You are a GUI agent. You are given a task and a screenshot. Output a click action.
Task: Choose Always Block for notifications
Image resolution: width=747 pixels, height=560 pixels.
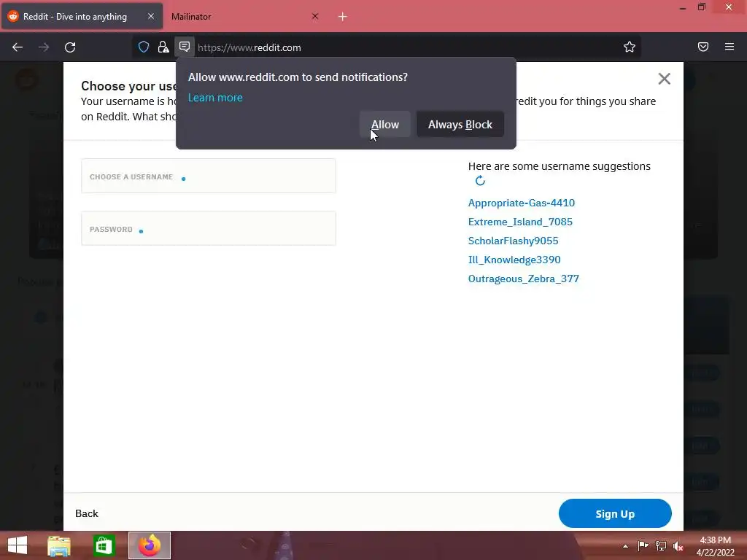(x=460, y=124)
